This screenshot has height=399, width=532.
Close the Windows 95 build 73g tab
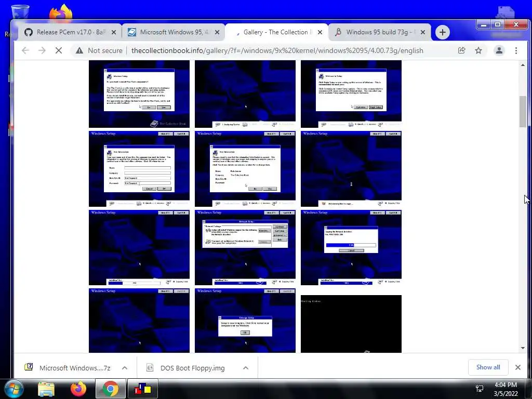pos(423,32)
